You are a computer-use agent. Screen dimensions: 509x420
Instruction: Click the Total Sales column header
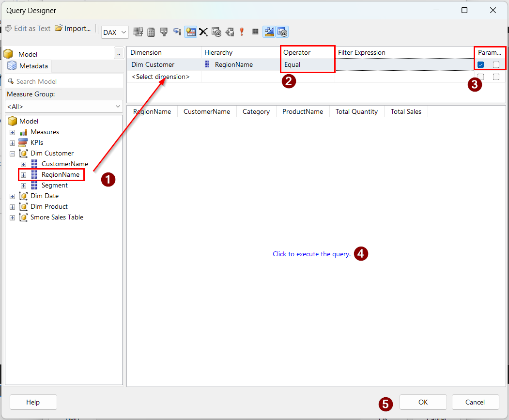click(x=406, y=112)
